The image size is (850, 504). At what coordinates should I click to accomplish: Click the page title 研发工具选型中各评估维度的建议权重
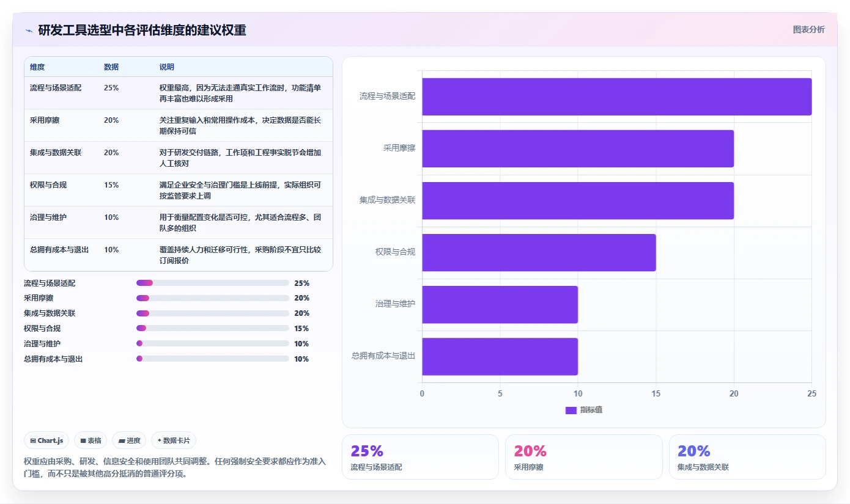142,30
